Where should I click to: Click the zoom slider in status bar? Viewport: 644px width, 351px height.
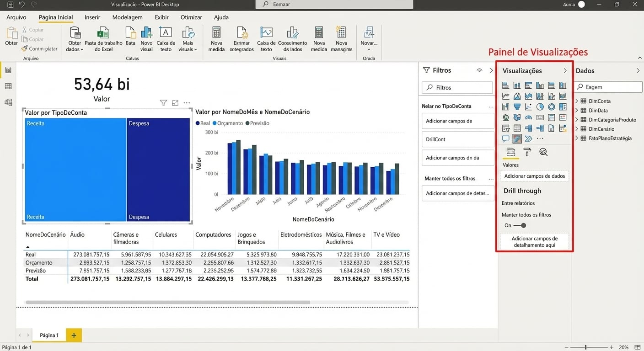tap(585, 347)
